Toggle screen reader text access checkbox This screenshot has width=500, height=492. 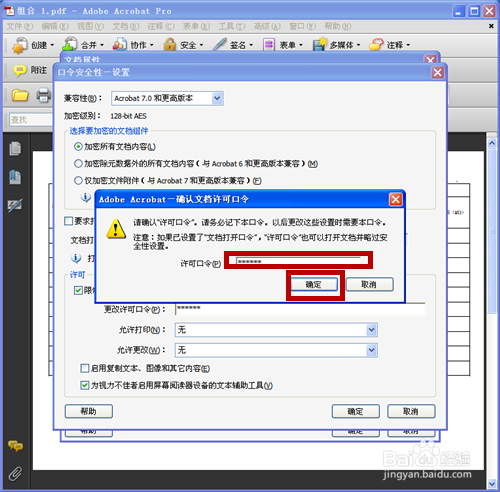[x=85, y=385]
